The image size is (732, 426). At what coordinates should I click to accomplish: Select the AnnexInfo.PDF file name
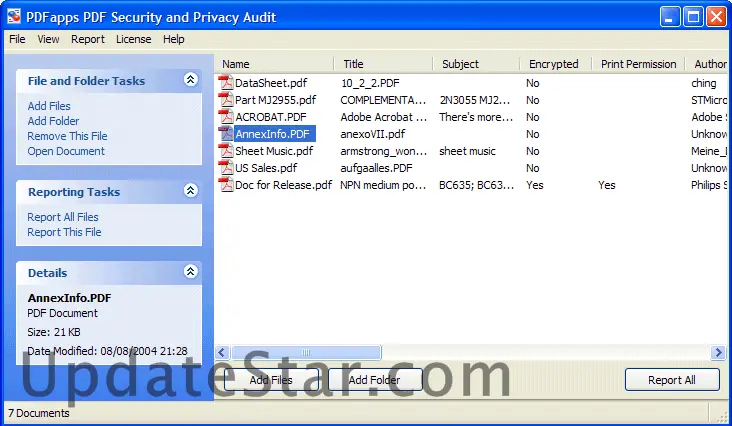point(273,134)
